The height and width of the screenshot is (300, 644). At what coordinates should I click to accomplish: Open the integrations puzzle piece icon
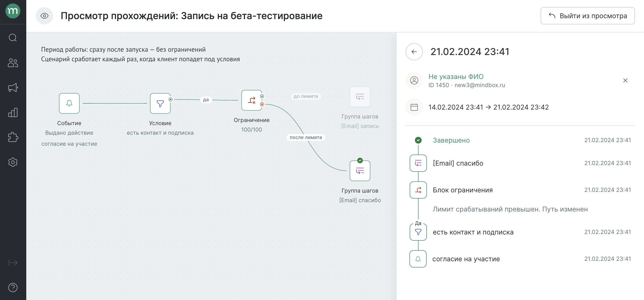coord(13,137)
